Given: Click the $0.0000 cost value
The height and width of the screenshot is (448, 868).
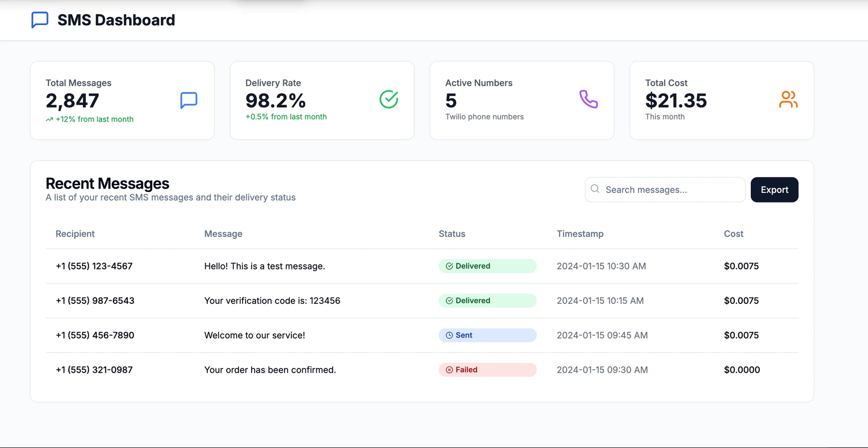Looking at the screenshot, I should click(742, 370).
